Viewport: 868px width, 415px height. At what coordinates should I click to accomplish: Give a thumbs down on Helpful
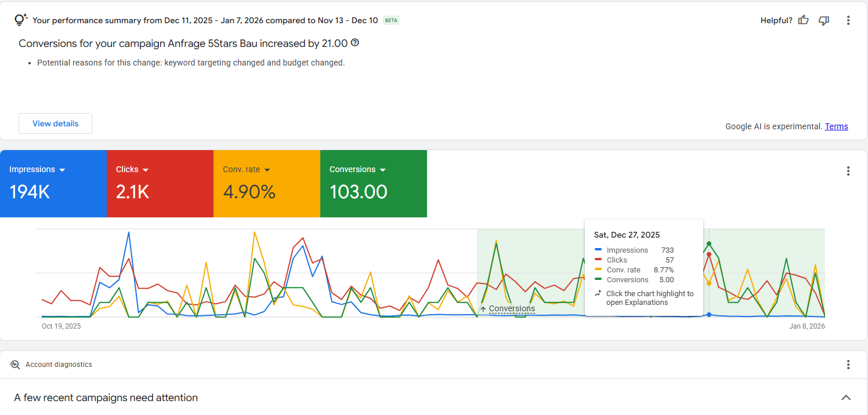[824, 20]
